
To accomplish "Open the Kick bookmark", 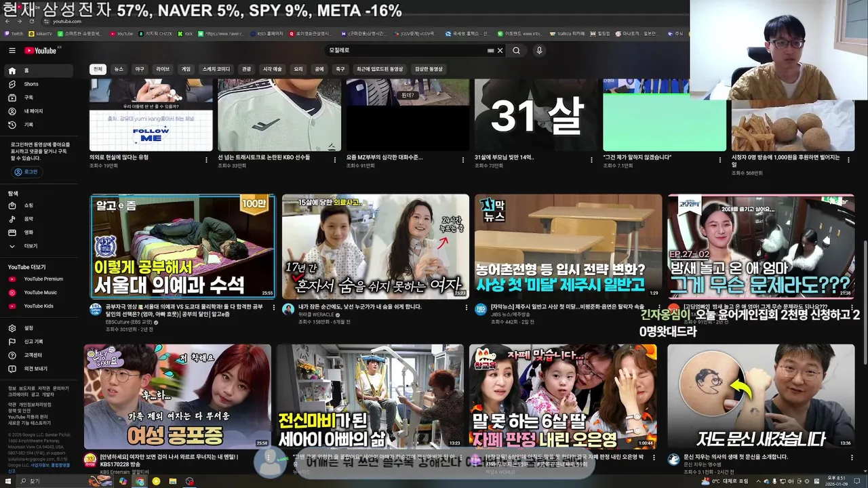I will (185, 33).
